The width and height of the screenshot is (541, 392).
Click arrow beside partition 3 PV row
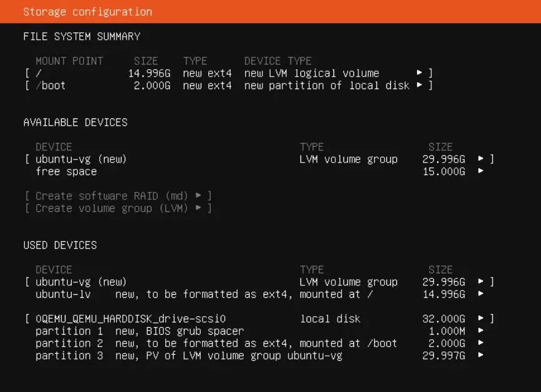pyautogui.click(x=481, y=355)
